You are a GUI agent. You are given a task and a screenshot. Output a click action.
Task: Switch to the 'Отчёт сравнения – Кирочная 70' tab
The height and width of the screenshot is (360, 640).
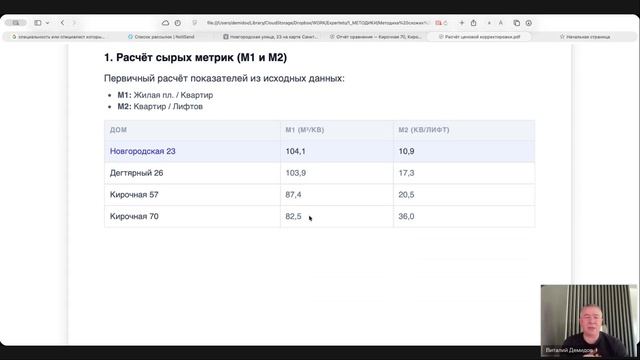click(x=376, y=37)
